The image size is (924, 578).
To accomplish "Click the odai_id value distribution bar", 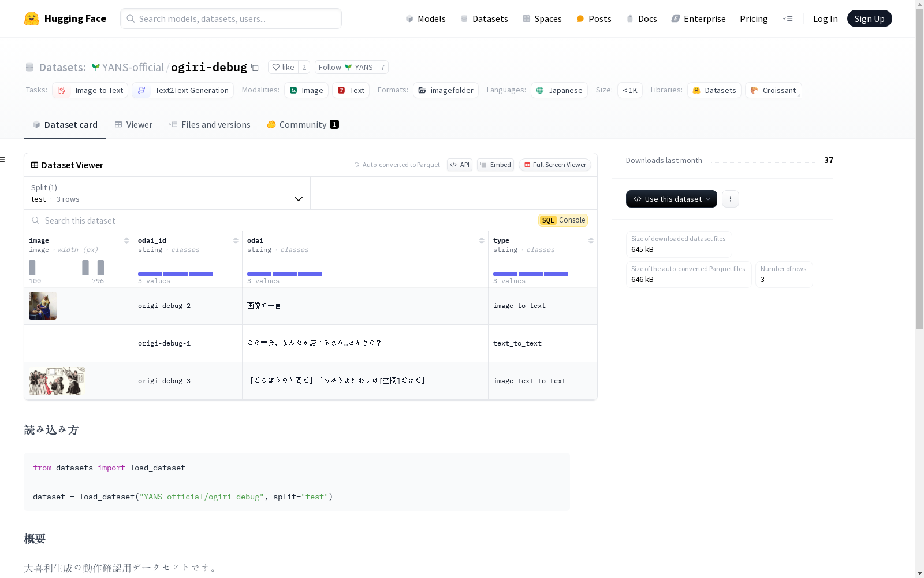I will pos(176,274).
